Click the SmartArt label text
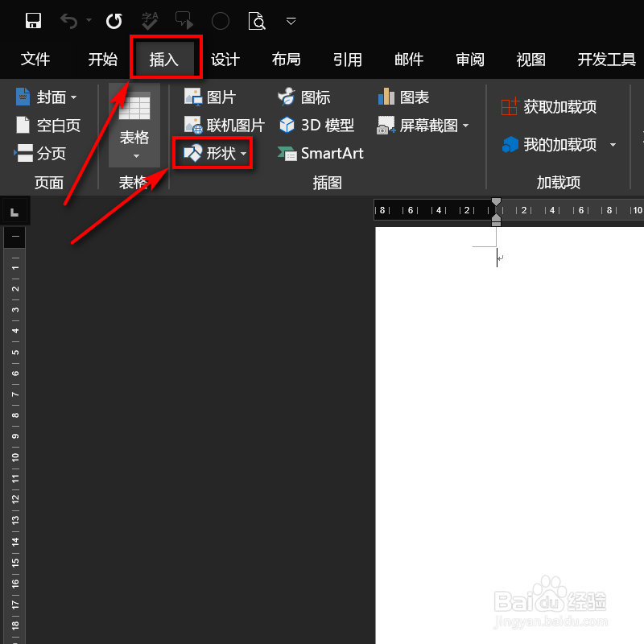Screen dimensions: 644x644 tap(332, 153)
